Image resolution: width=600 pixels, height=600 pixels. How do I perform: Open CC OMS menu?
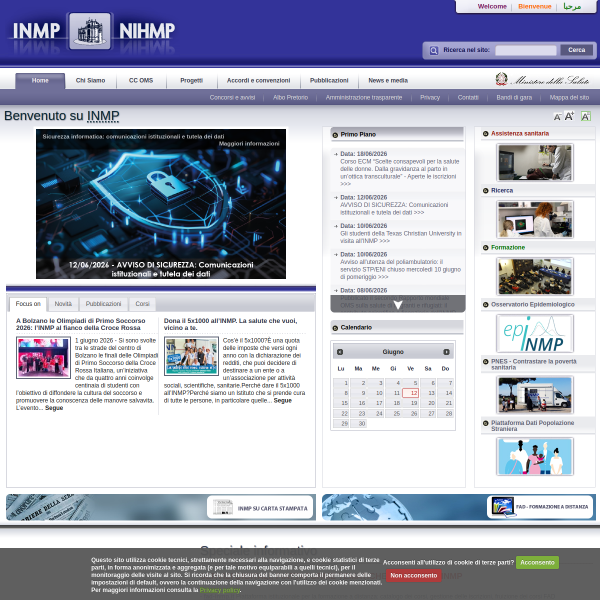click(x=141, y=81)
